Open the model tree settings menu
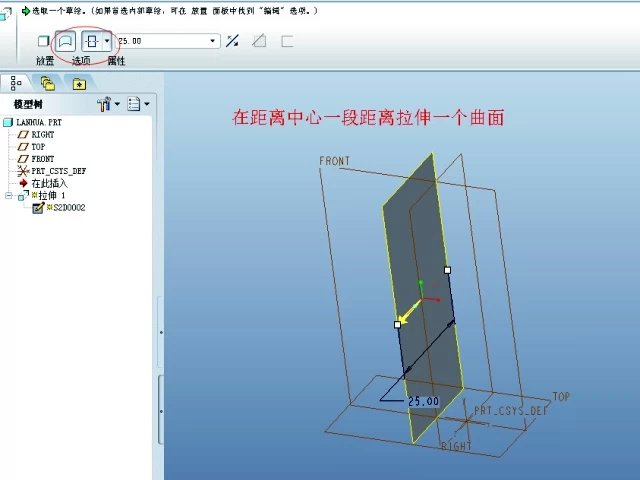The image size is (640, 480). [x=106, y=104]
